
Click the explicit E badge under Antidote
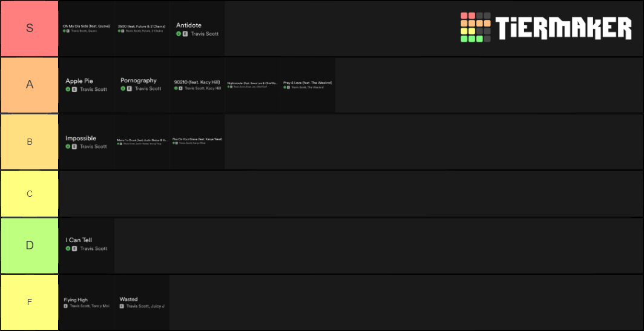tap(185, 34)
